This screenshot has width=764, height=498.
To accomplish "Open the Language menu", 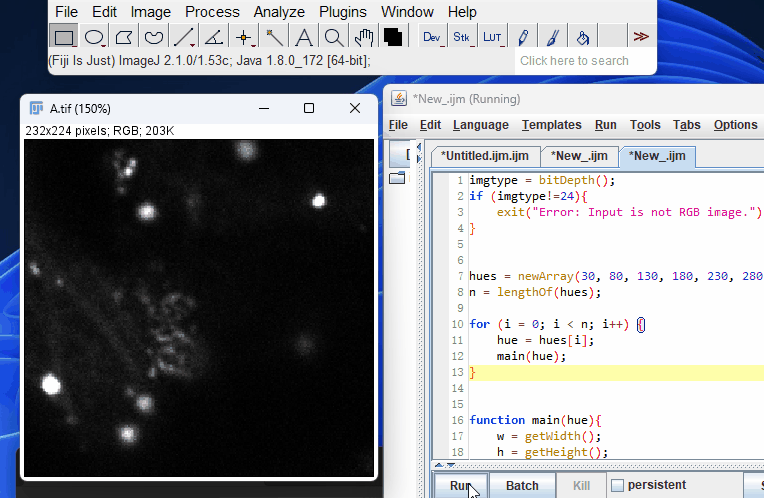I will [480, 125].
